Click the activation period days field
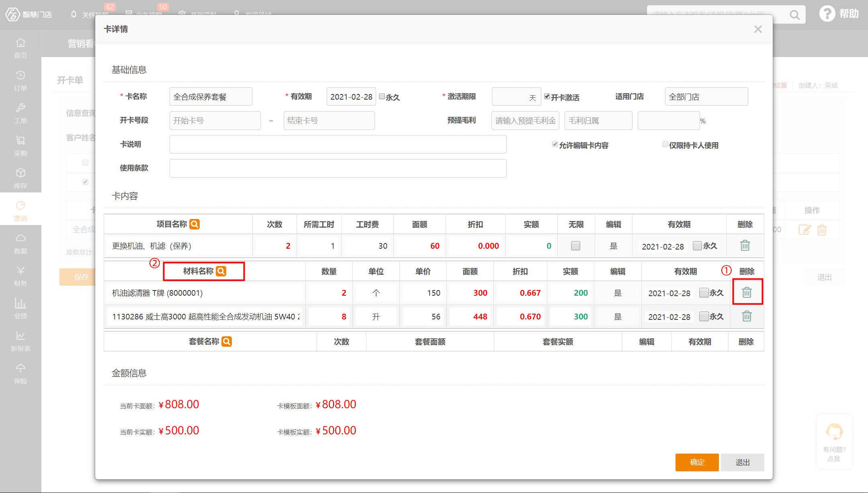This screenshot has width=868, height=493. [x=516, y=96]
